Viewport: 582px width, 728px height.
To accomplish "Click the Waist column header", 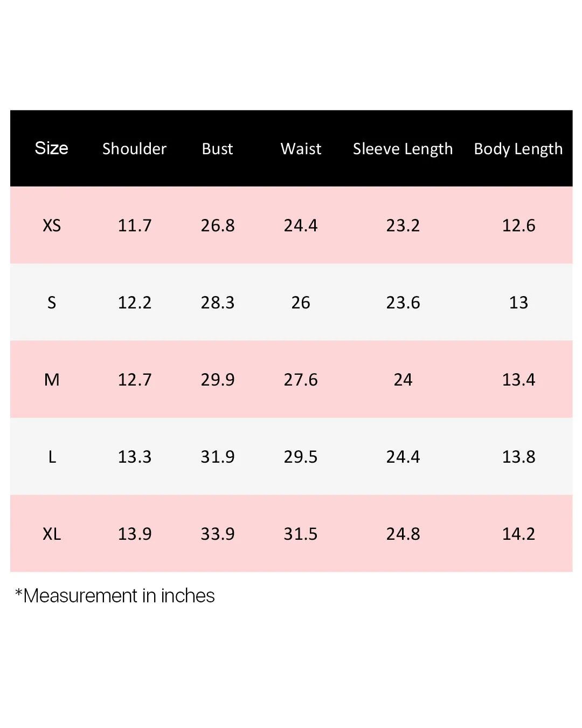I will coord(301,149).
